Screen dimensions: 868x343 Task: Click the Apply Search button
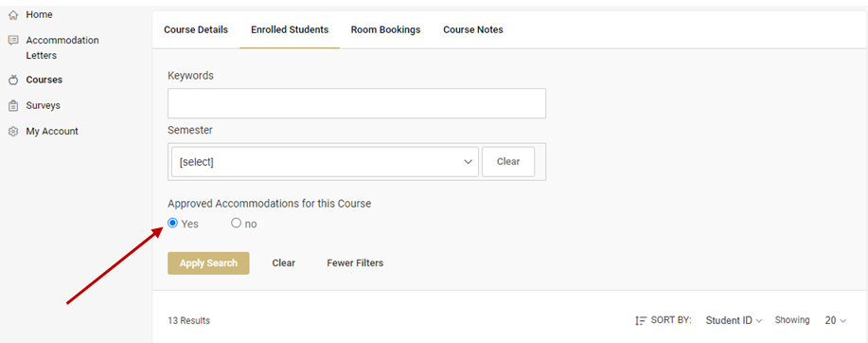(x=208, y=263)
